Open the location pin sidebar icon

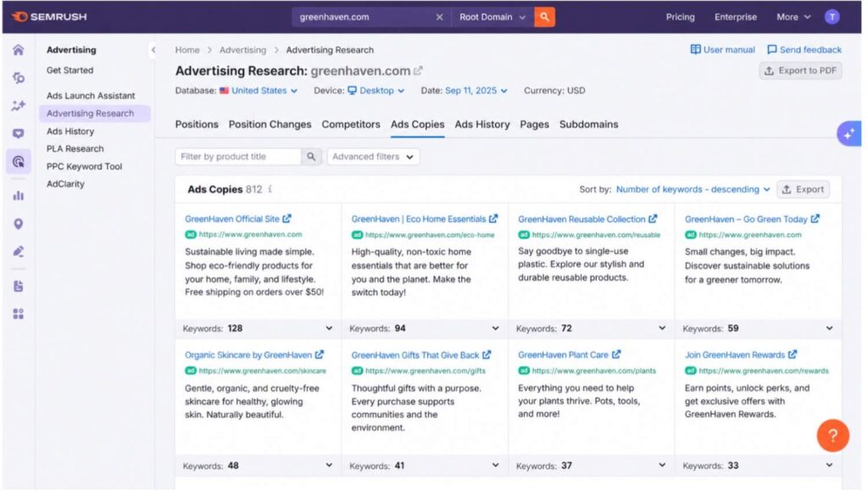click(x=19, y=224)
